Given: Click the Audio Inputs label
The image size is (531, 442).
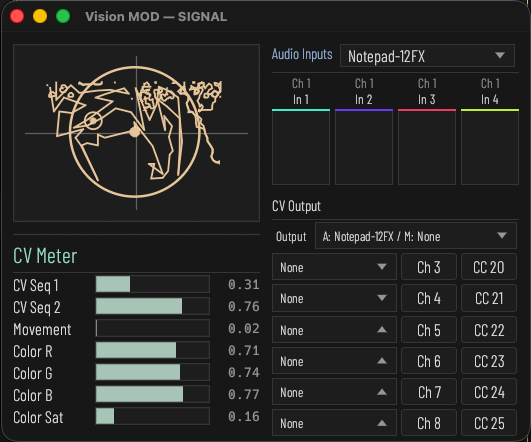Looking at the screenshot, I should 302,55.
